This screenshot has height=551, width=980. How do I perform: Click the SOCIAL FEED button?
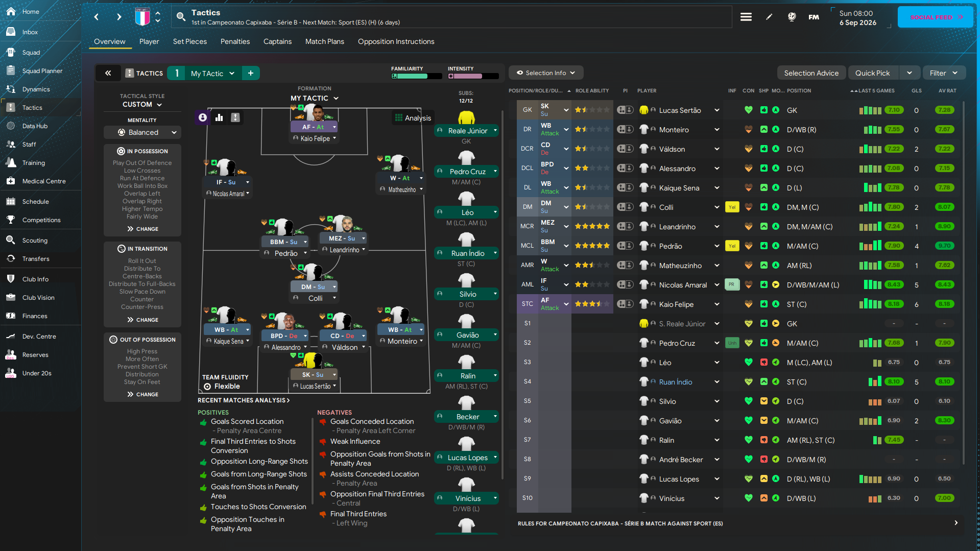point(936,17)
